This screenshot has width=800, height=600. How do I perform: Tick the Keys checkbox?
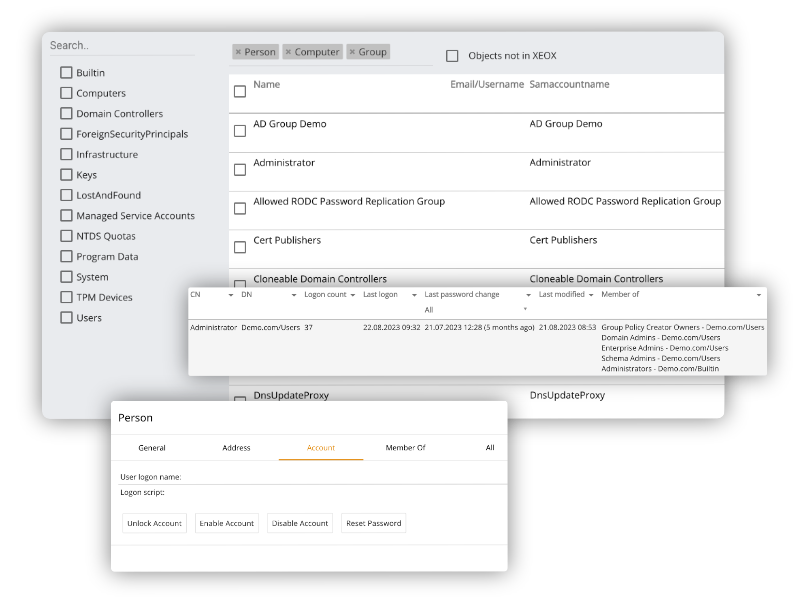click(66, 174)
